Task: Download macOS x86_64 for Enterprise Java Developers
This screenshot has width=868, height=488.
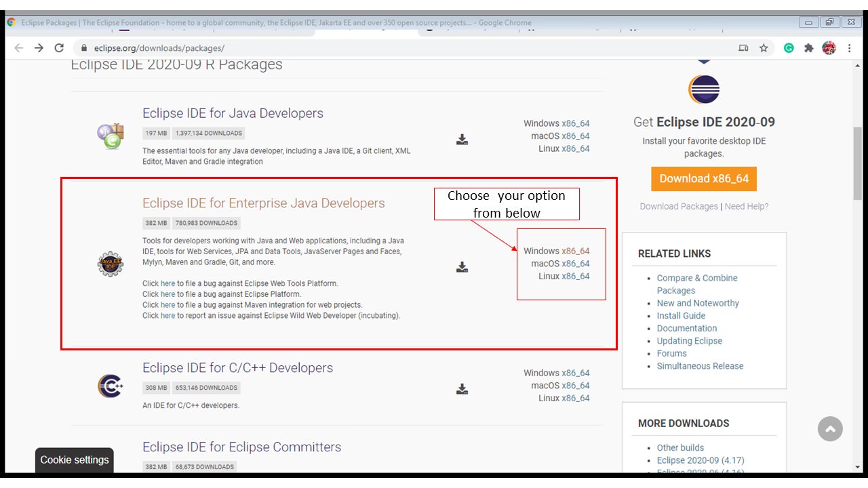Action: [575, 264]
